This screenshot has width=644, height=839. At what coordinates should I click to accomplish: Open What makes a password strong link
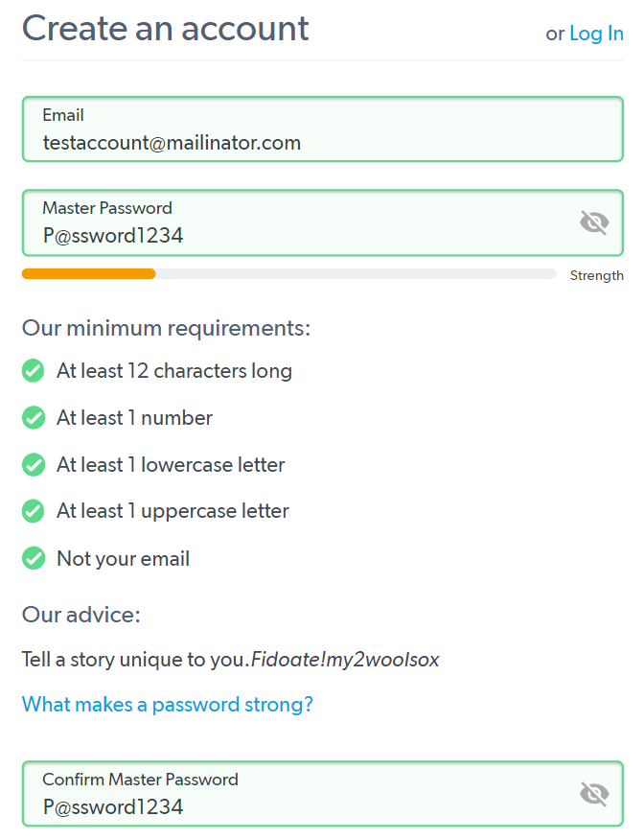(x=168, y=705)
